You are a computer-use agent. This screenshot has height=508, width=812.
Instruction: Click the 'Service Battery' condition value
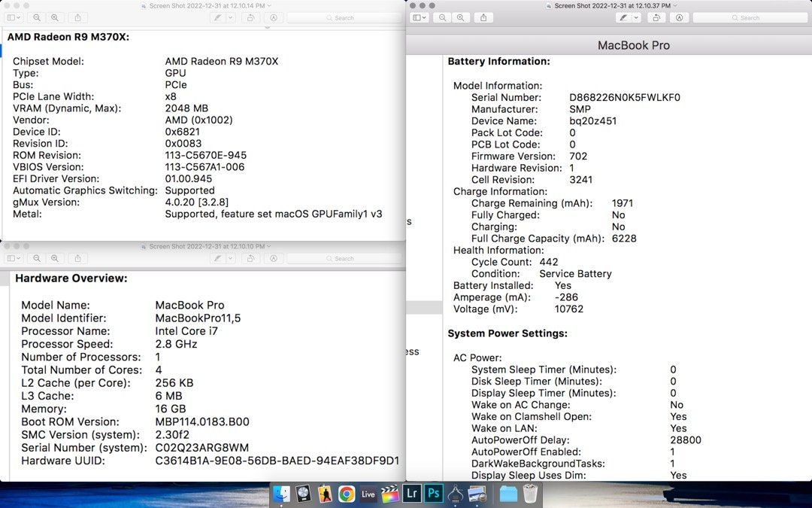pos(575,274)
